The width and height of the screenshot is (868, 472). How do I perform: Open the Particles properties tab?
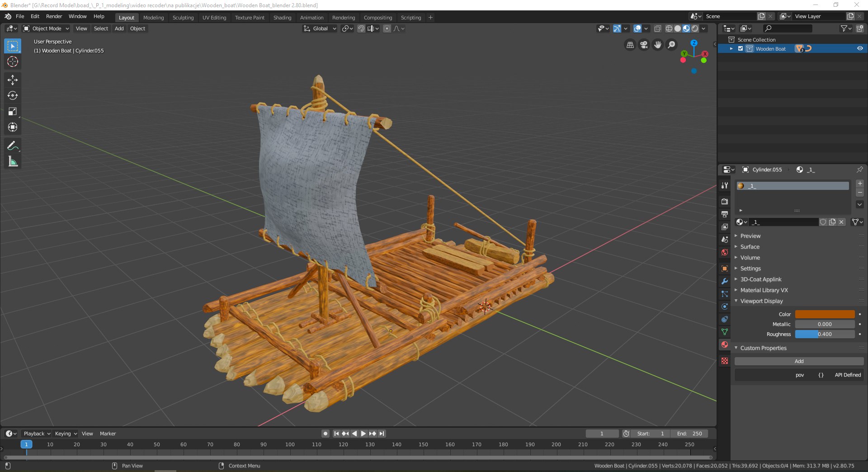coord(725,294)
